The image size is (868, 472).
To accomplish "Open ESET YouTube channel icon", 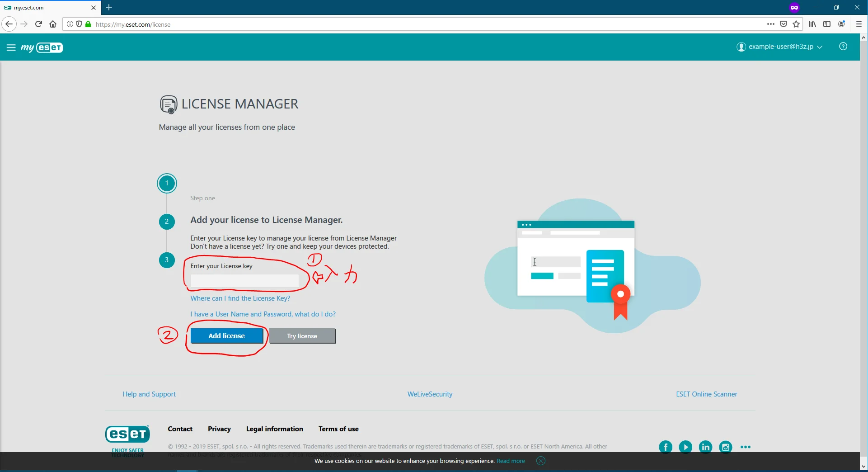I will click(x=685, y=447).
